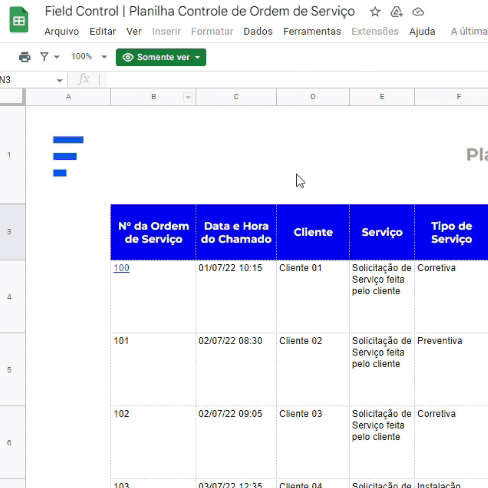Click the blue Cliente header cell

coord(313,232)
